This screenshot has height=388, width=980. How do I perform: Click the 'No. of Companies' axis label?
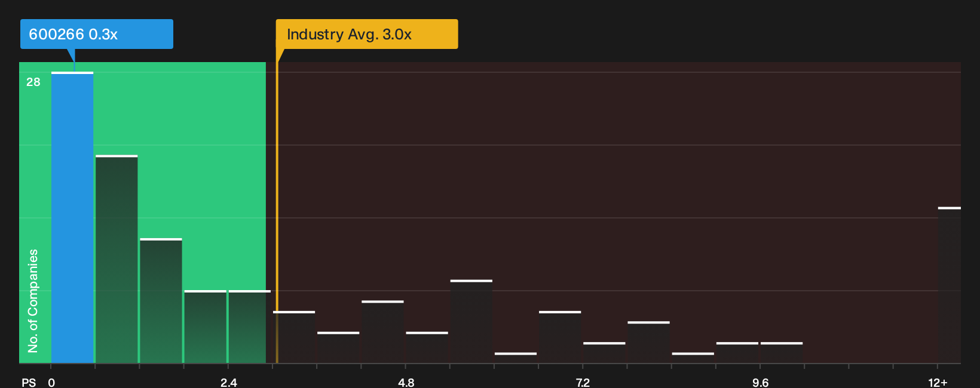click(33, 300)
